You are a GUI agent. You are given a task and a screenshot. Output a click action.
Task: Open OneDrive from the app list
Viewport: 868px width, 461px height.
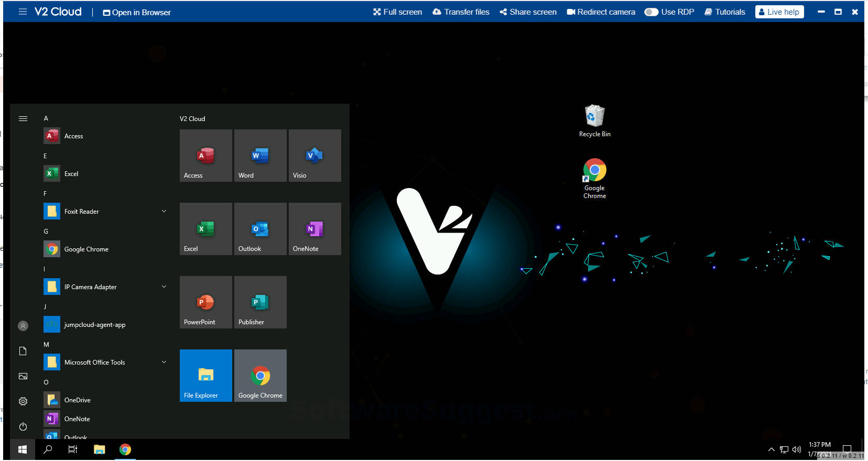tap(105, 400)
